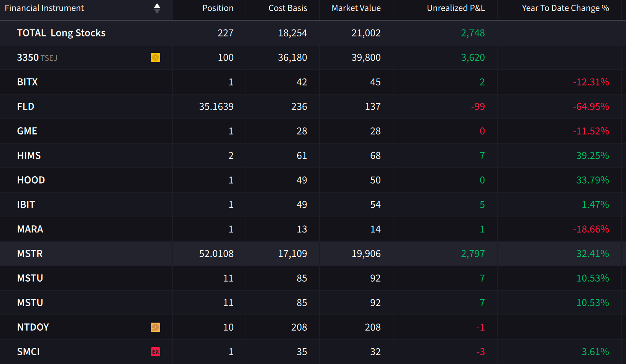This screenshot has height=364, width=626.
Task: Select the MARA ticker
Action: click(30, 229)
